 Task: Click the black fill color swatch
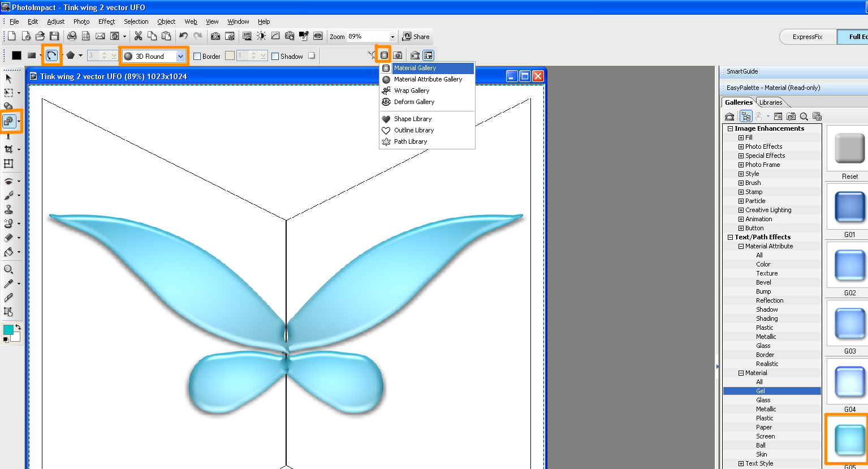coord(17,55)
